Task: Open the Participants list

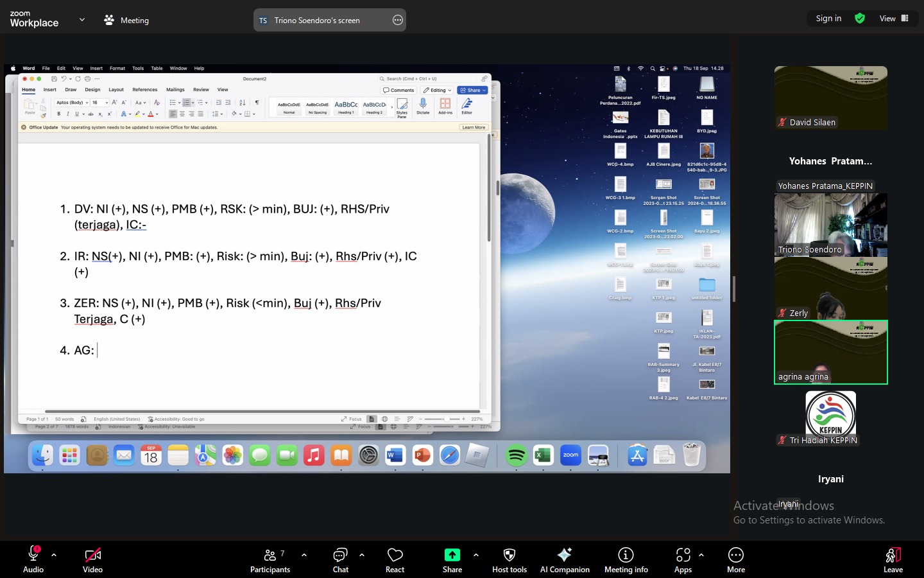Action: tap(270, 560)
